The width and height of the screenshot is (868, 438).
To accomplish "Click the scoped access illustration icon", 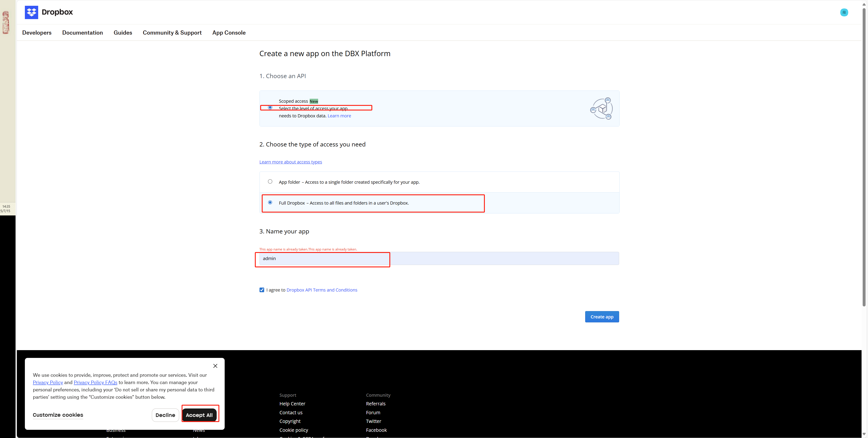I will 601,109.
